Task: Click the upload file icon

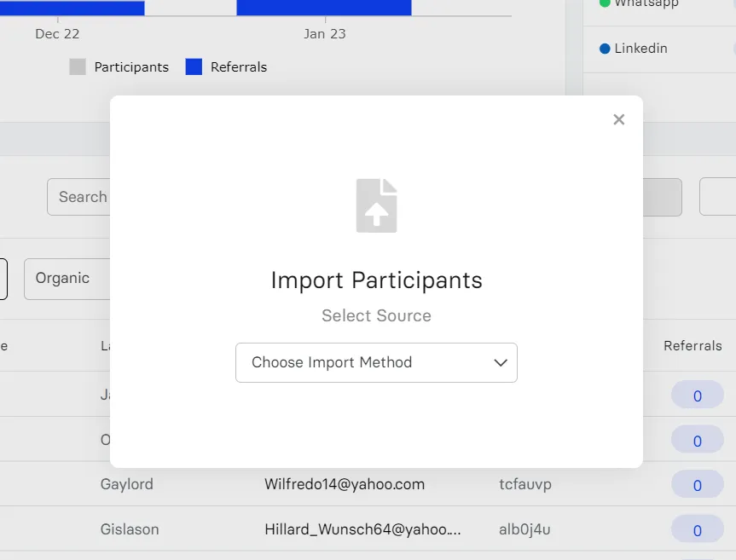Action: (x=376, y=205)
